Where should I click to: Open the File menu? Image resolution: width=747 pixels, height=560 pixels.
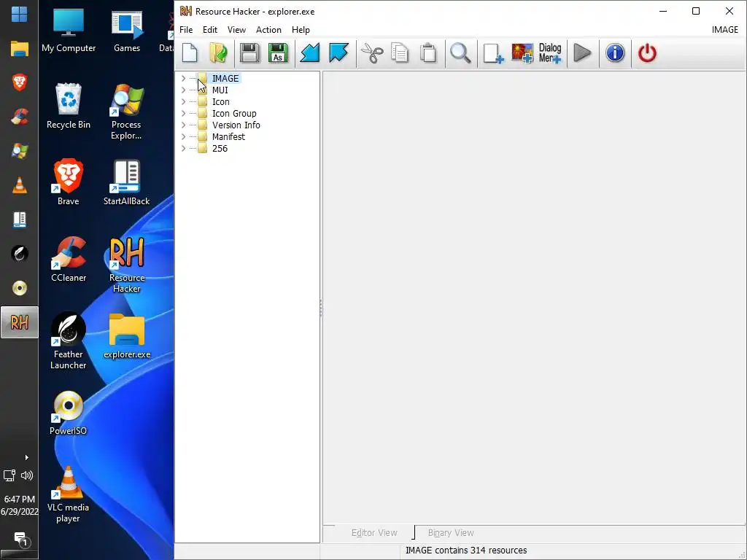(186, 29)
